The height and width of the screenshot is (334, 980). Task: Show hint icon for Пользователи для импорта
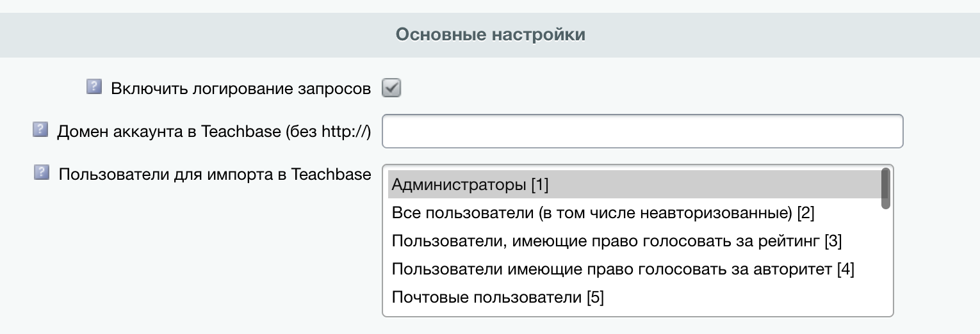(42, 172)
